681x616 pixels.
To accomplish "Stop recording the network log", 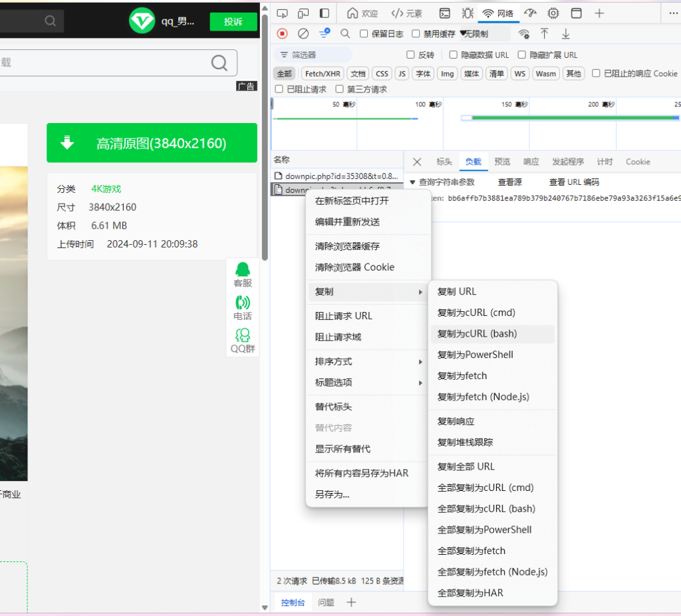I will point(283,33).
